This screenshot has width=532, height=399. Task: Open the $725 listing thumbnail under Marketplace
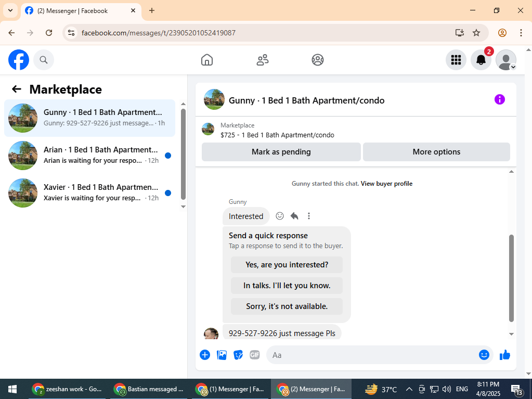point(208,129)
